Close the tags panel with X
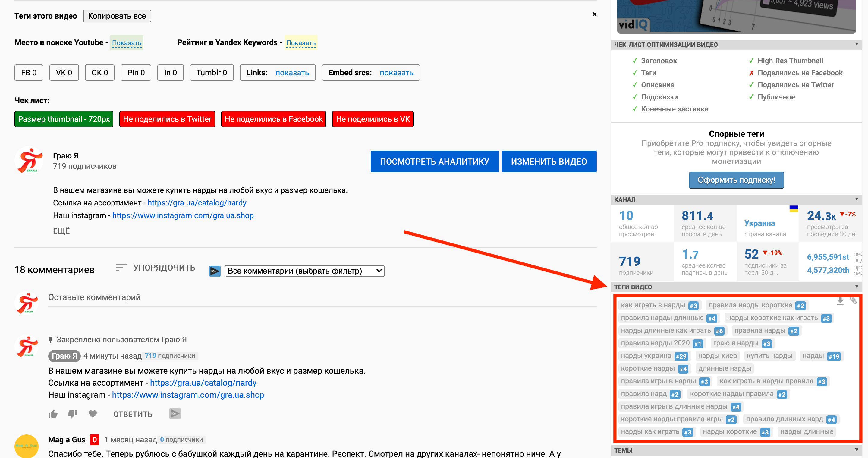The image size is (868, 458). click(x=594, y=14)
